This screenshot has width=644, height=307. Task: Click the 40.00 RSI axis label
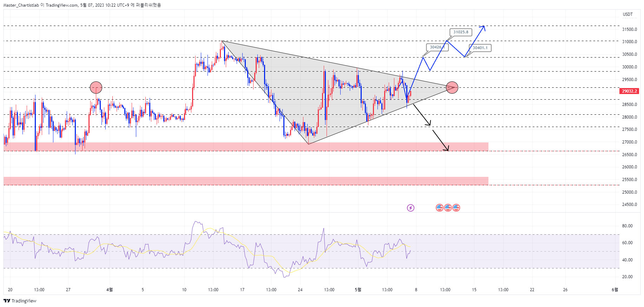point(627,260)
